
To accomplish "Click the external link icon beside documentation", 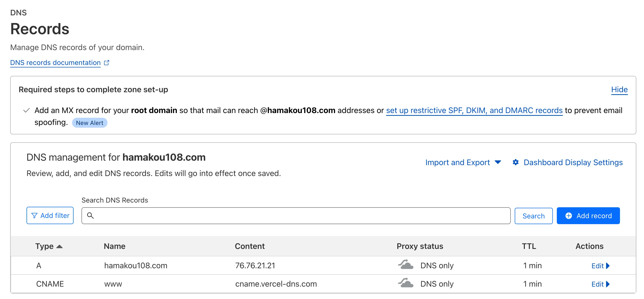I will [x=107, y=62].
